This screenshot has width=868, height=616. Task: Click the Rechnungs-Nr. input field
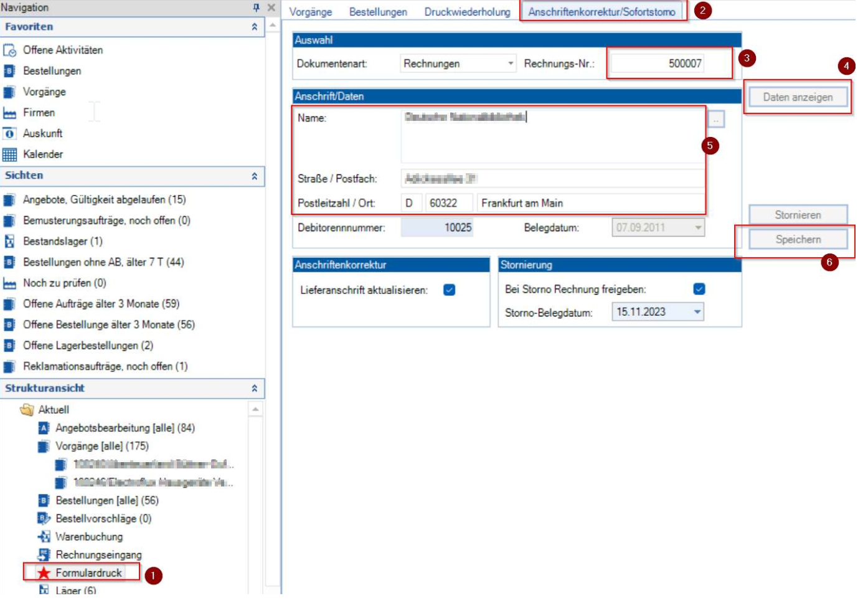(658, 64)
